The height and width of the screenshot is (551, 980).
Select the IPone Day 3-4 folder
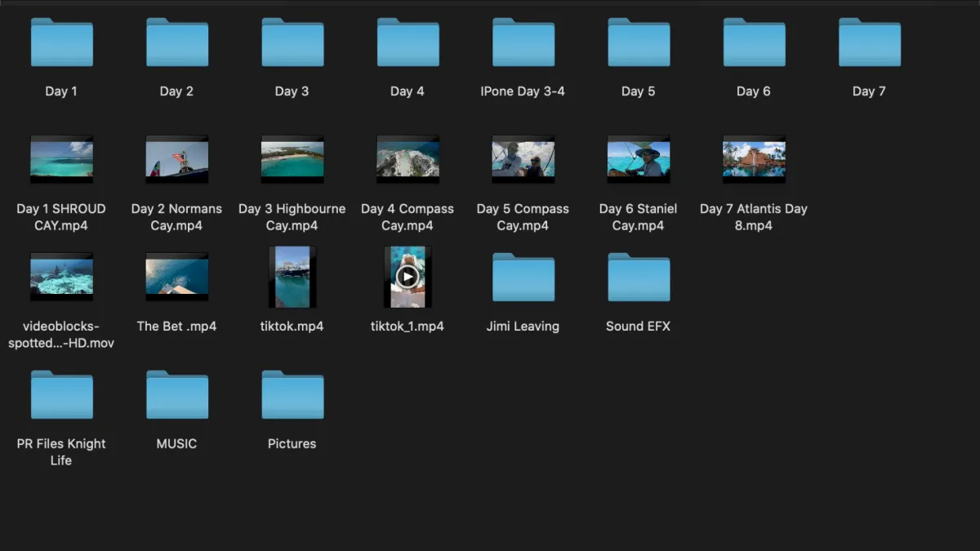tap(523, 42)
